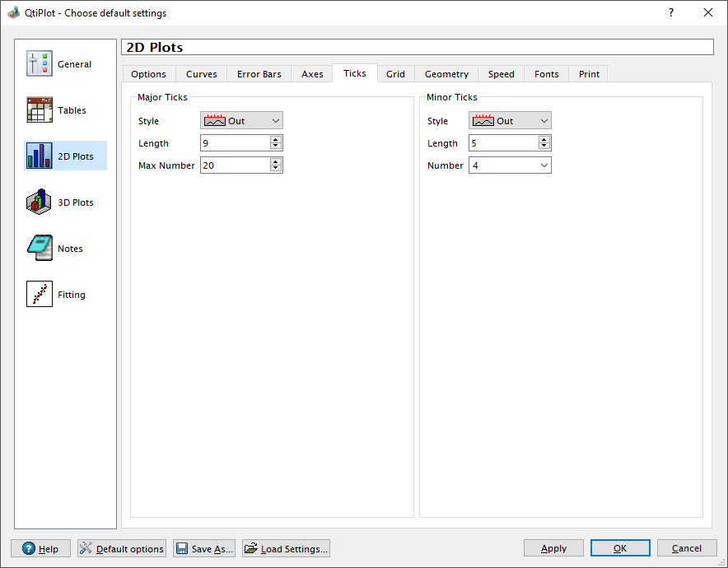The image size is (728, 568).
Task: Click the Default options button
Action: (x=122, y=548)
